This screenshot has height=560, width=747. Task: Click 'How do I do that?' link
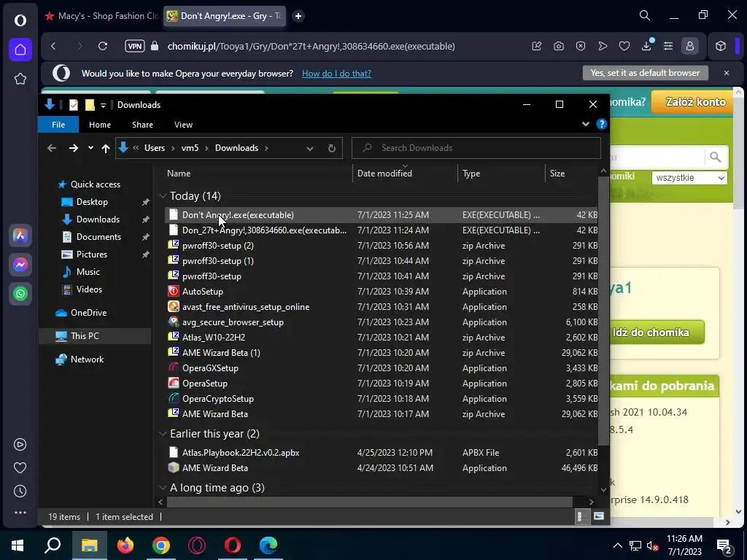coord(336,74)
